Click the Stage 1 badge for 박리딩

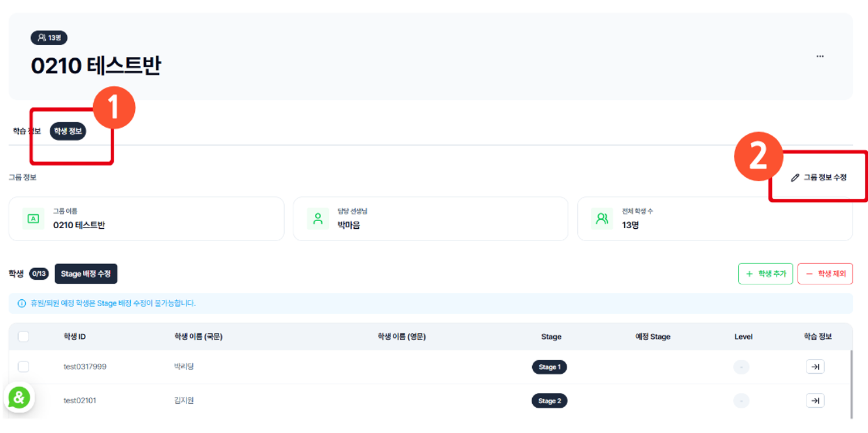pos(549,367)
